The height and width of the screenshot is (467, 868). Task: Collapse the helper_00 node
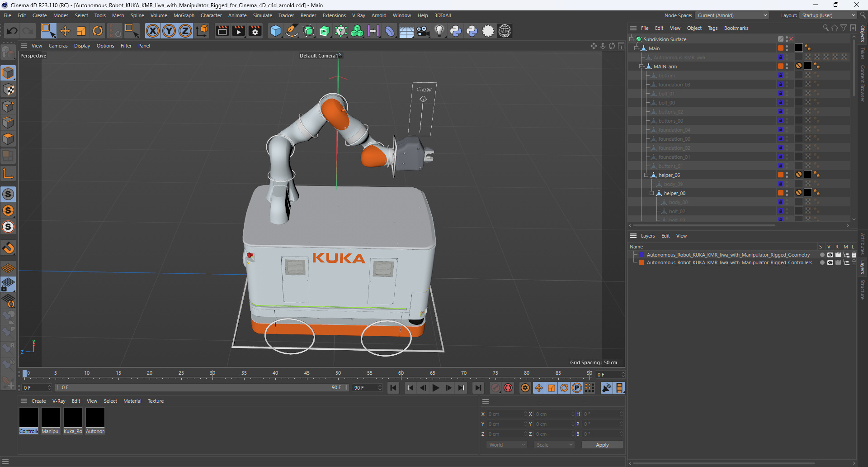pyautogui.click(x=651, y=193)
